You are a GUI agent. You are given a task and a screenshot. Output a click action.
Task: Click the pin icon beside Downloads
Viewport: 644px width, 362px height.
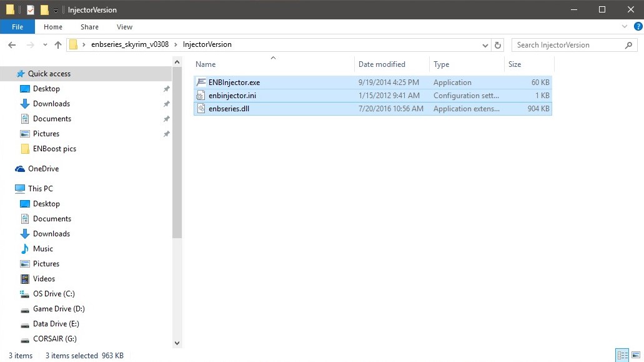point(166,104)
